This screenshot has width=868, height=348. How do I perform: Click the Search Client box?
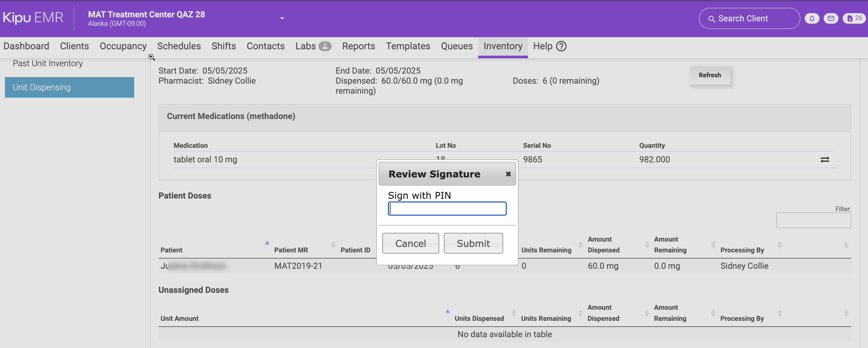749,18
